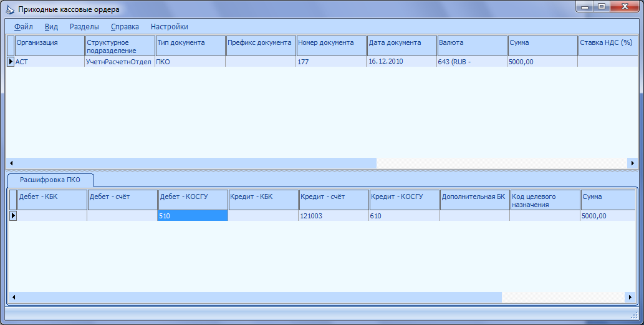Close the Приходные кассовые ордера window
The width and height of the screenshot is (644, 325).
click(625, 7)
